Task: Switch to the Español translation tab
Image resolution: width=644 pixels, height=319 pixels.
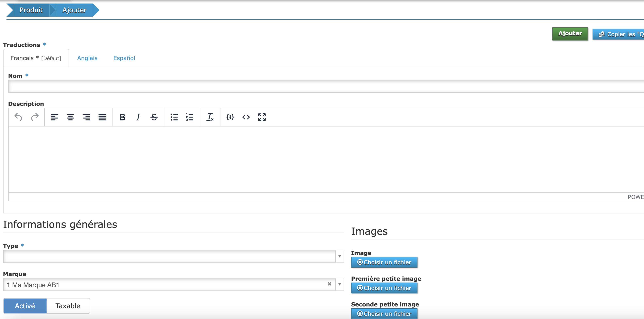Action: tap(124, 58)
